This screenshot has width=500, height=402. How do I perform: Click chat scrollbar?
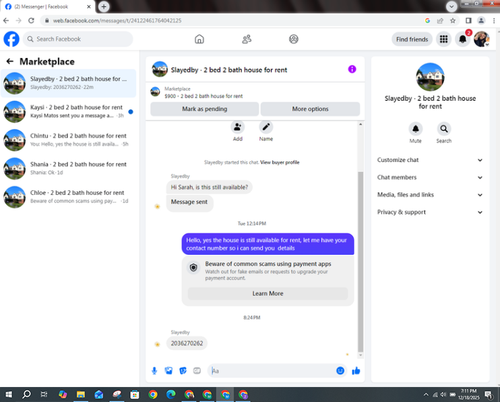pyautogui.click(x=360, y=262)
